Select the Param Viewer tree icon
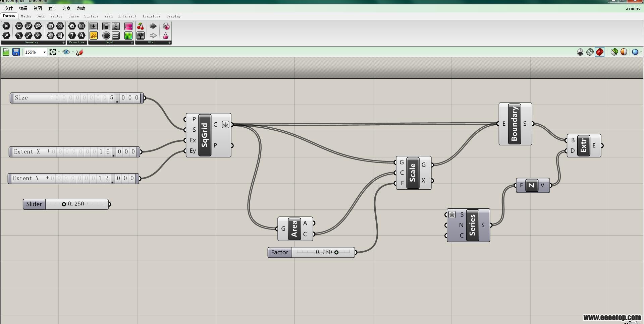Screen dimensions: 644x324 point(140,35)
